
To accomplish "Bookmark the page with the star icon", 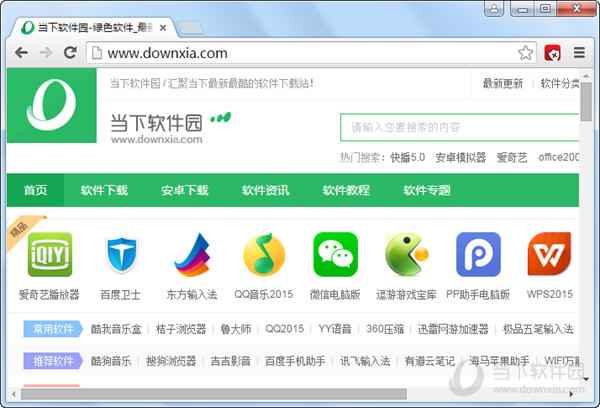I will coord(525,53).
